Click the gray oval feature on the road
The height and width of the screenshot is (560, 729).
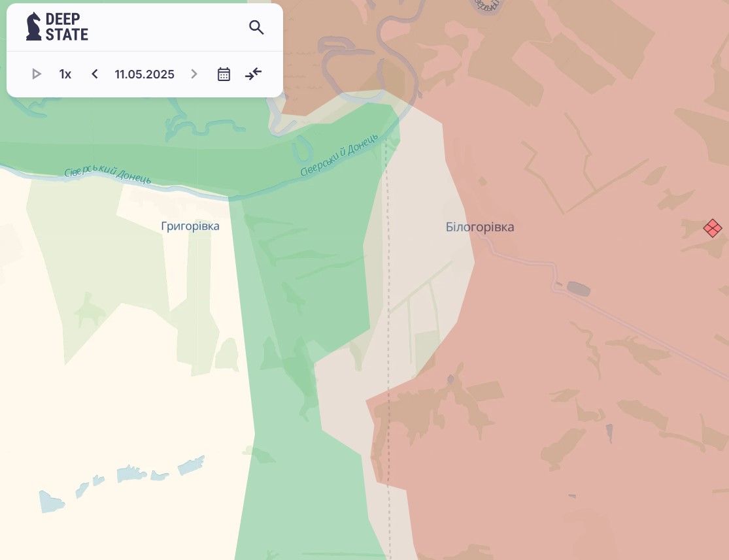click(578, 288)
